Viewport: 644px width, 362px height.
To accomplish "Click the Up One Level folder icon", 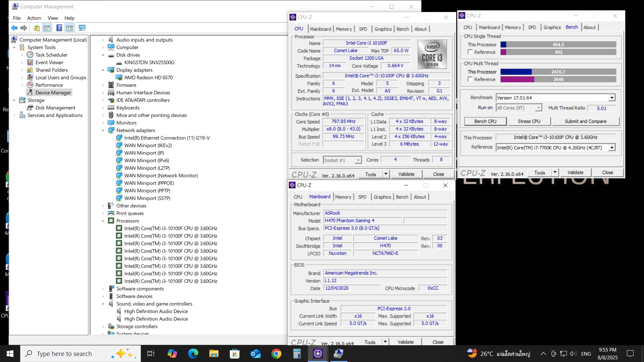I will [37, 28].
